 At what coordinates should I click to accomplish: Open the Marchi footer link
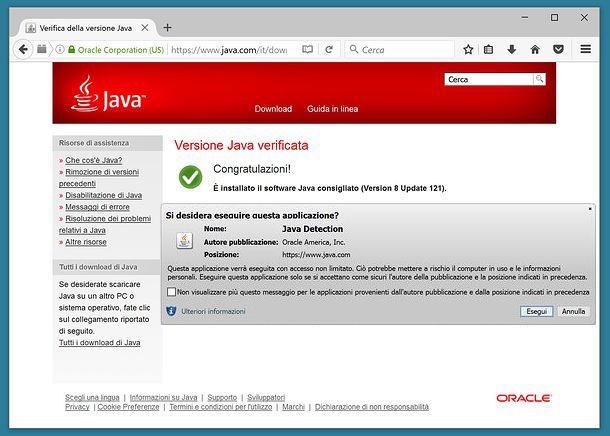coord(293,407)
